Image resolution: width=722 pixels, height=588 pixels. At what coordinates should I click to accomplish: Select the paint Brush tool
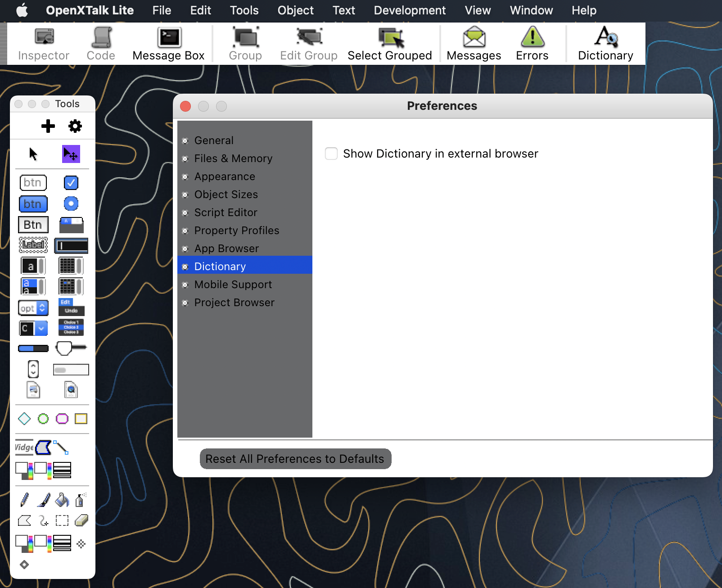[43, 500]
